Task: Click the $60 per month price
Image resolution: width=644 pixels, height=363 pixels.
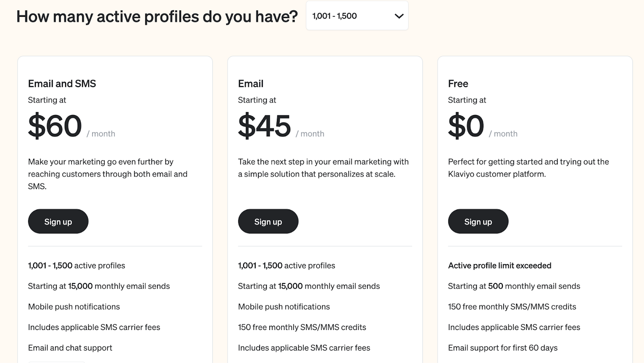Action: click(55, 126)
